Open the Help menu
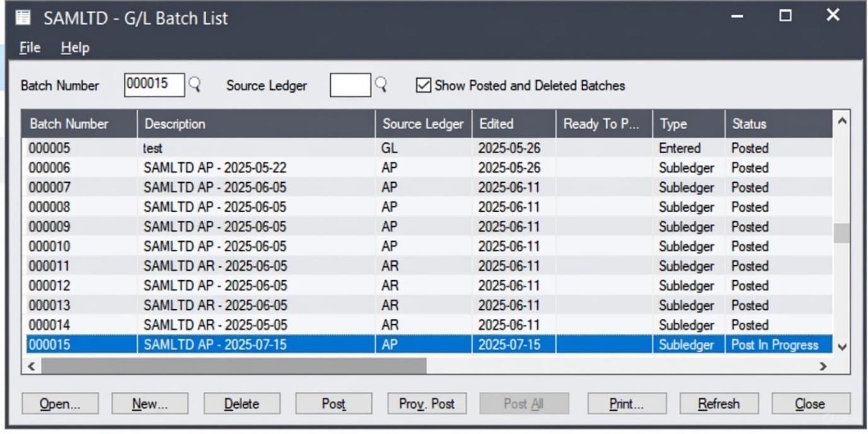Screen dimensions: 868x434 click(x=75, y=48)
